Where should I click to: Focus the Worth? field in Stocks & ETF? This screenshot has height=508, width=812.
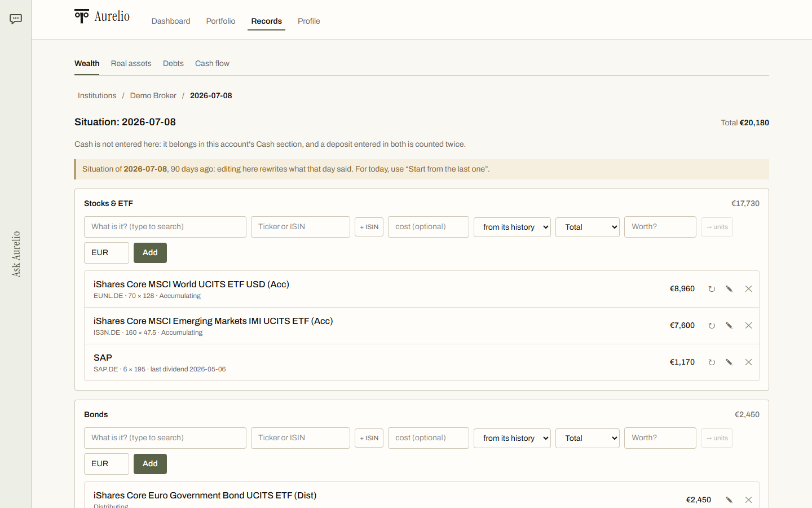pyautogui.click(x=660, y=227)
